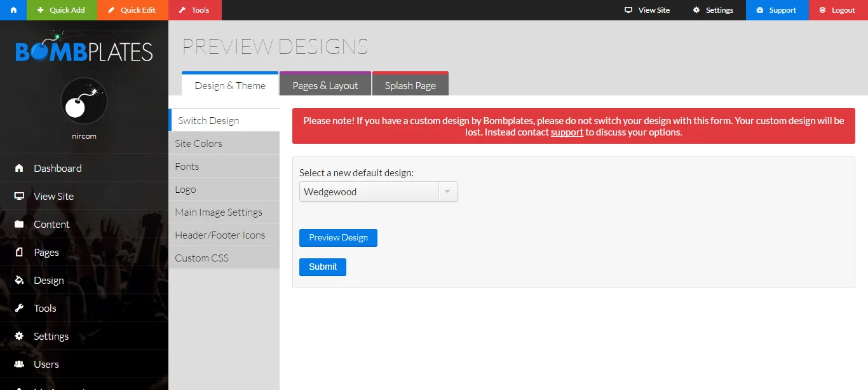868x390 pixels.
Task: Click the nircom username text
Action: click(84, 136)
